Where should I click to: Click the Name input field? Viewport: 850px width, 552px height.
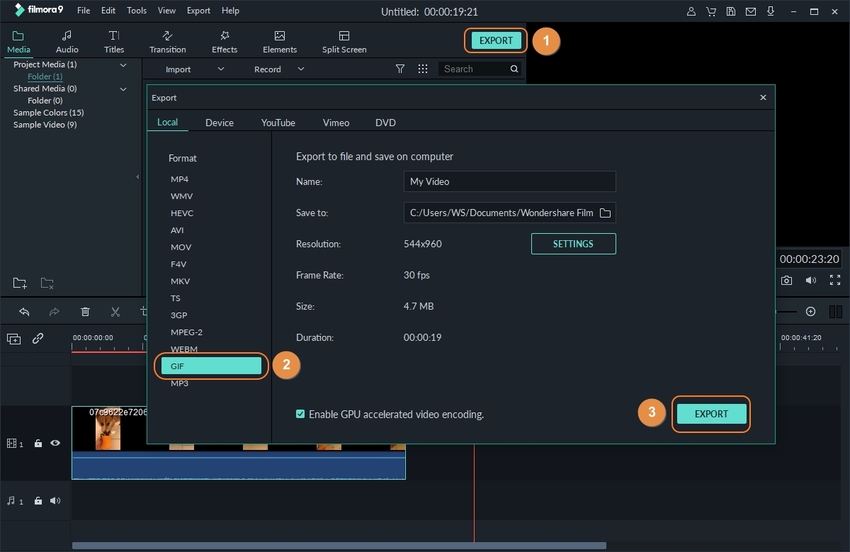pos(510,182)
